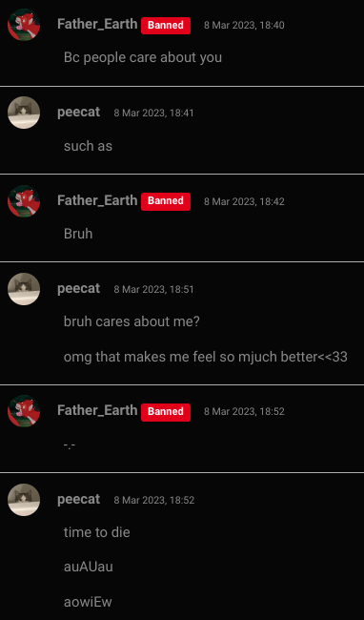Select the Banned badge on the 18:52 comment
The height and width of the screenshot is (620, 364).
coord(166,412)
